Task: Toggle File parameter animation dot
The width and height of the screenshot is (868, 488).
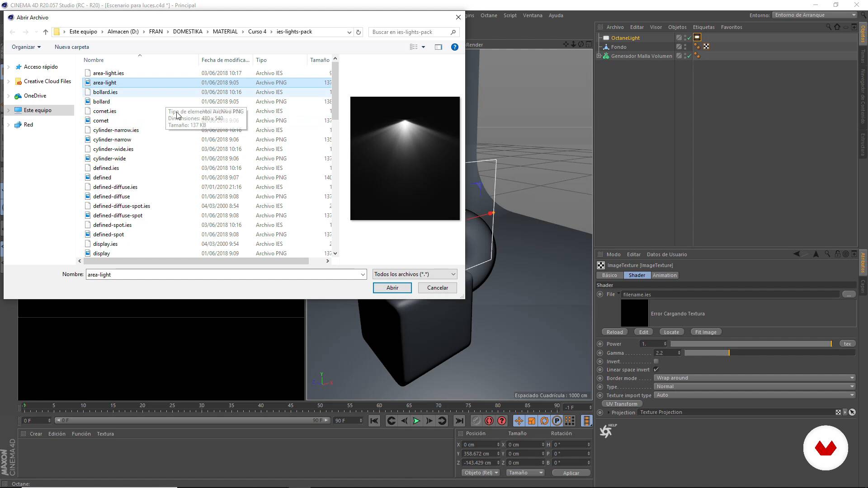Action: click(600, 294)
